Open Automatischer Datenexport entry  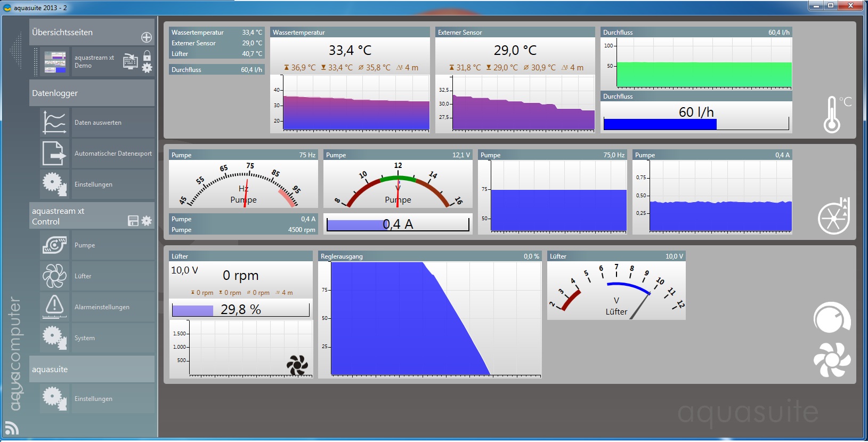(x=113, y=154)
